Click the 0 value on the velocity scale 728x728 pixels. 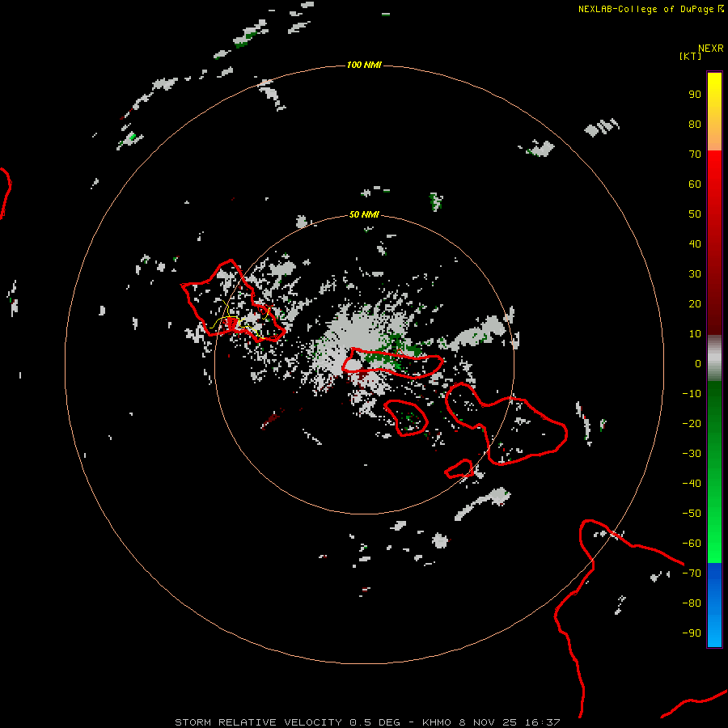click(x=698, y=364)
